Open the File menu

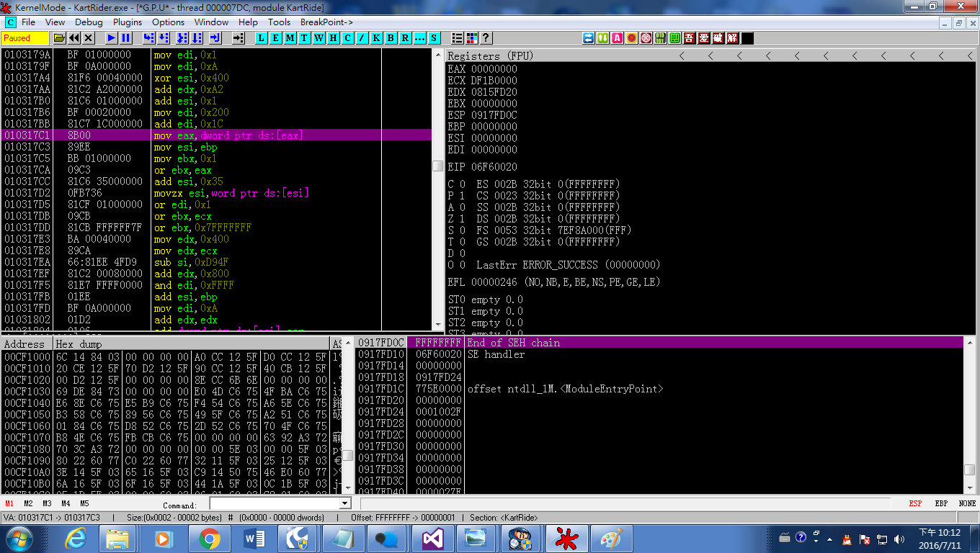click(28, 22)
